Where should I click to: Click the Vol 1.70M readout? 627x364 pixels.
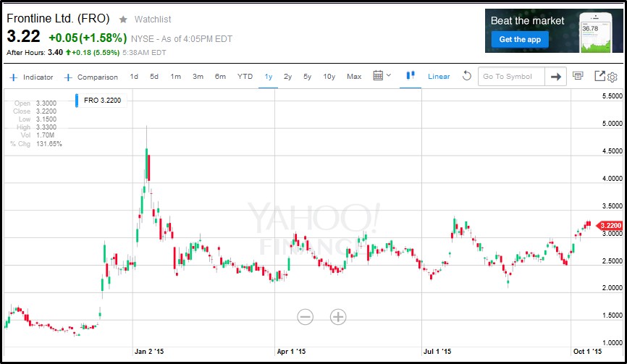37,135
